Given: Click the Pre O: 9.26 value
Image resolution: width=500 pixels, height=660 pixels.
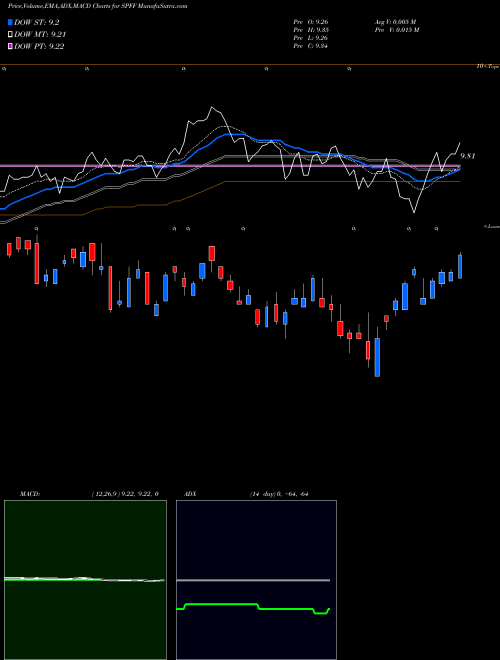Looking at the screenshot, I should click(311, 21).
